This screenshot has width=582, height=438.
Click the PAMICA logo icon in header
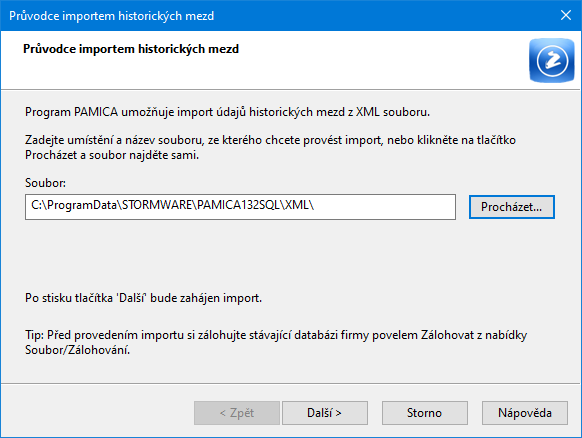point(552,60)
